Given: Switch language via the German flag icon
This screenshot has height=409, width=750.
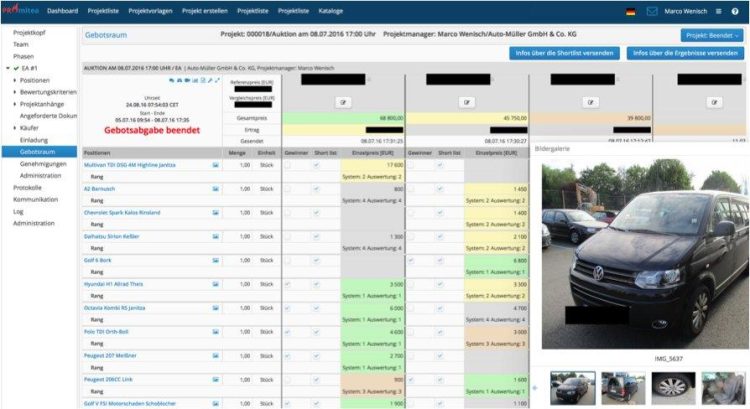Looking at the screenshot, I should tap(631, 11).
